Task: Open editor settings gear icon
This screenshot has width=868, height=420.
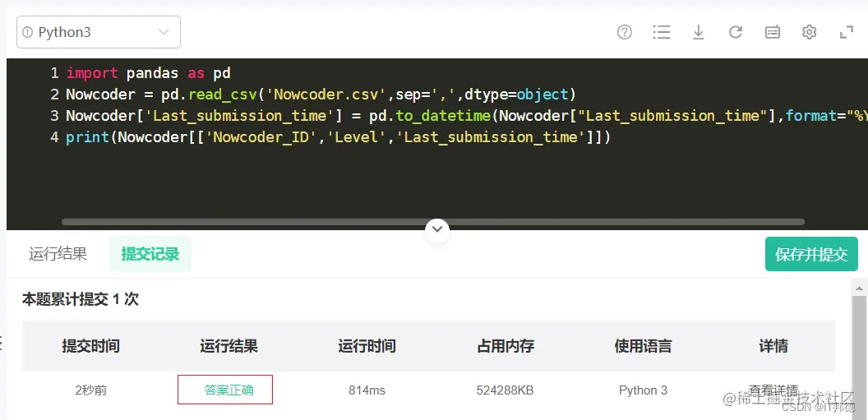Action: [x=810, y=33]
